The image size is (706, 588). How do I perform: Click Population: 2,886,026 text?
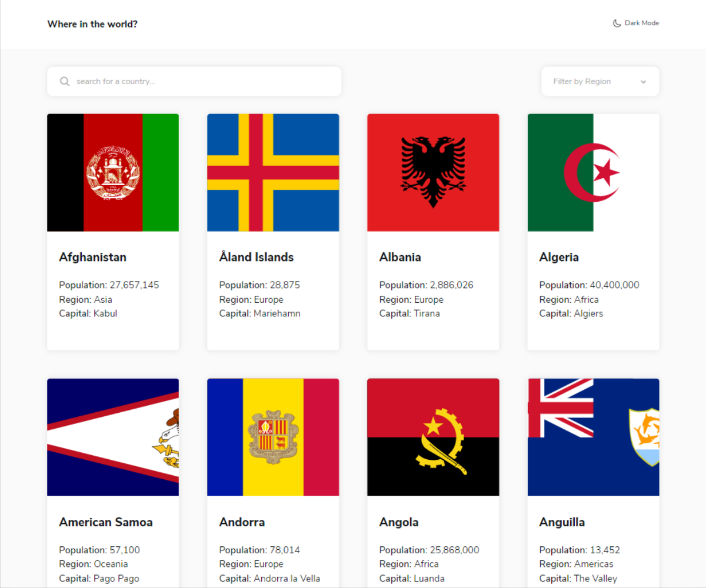tap(427, 285)
